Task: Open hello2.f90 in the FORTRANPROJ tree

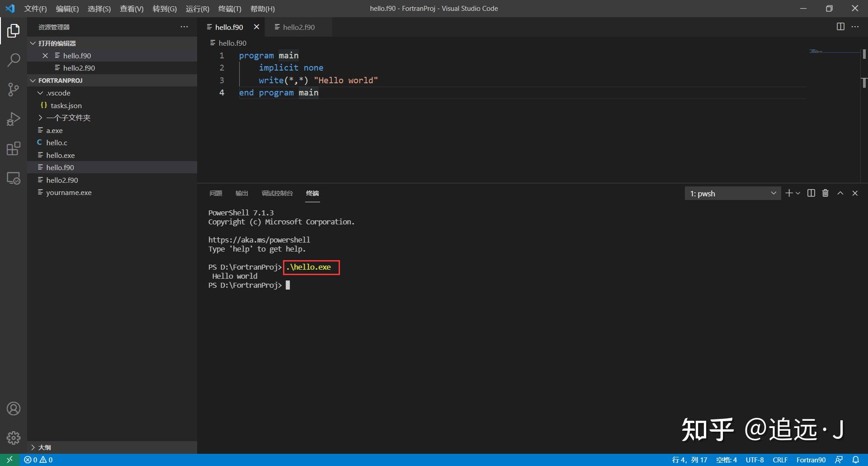Action: tap(112, 180)
